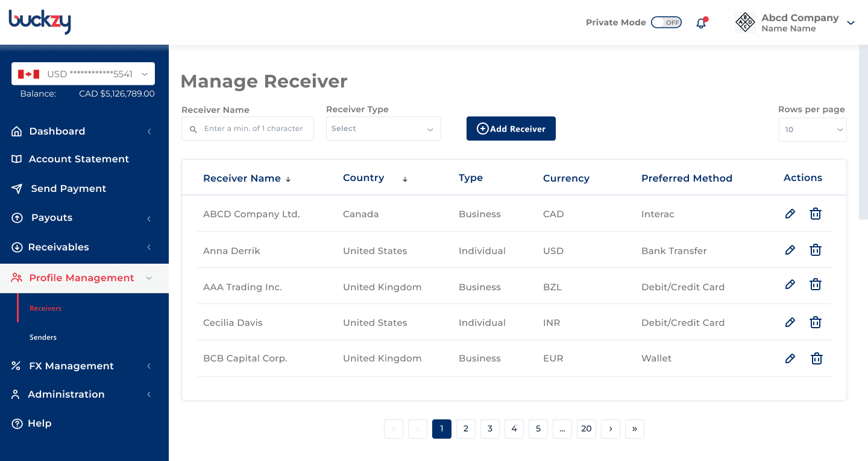
Task: Select current page 1 button
Action: [442, 429]
